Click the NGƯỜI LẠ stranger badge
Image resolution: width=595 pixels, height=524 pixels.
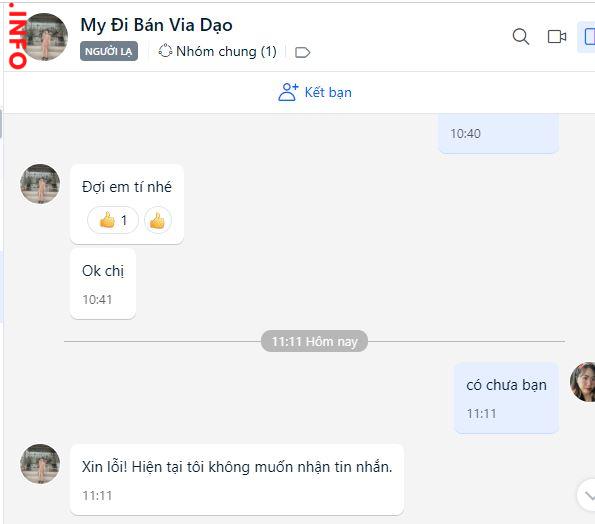pyautogui.click(x=109, y=51)
